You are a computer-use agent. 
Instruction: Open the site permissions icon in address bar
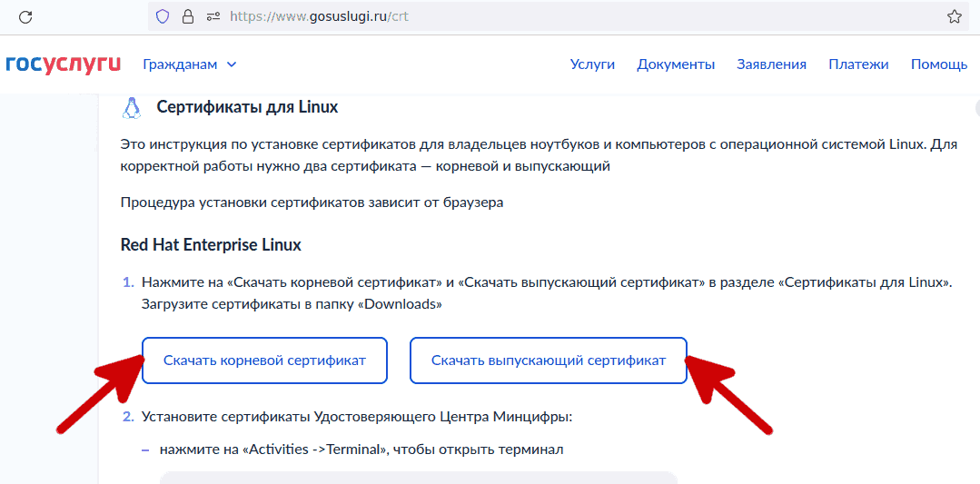point(213,17)
